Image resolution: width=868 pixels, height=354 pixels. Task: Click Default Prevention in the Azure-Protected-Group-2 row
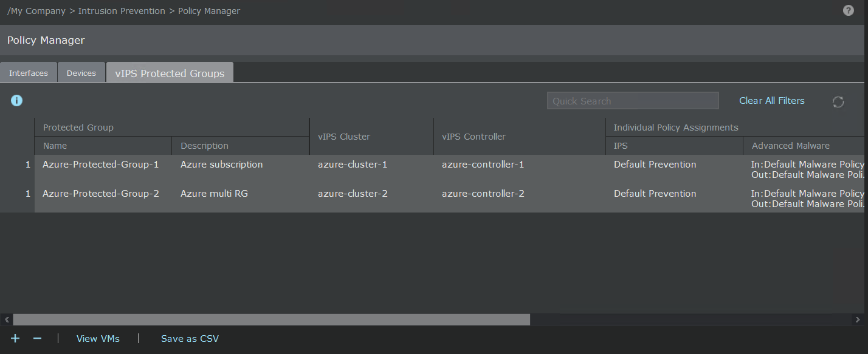[655, 194]
